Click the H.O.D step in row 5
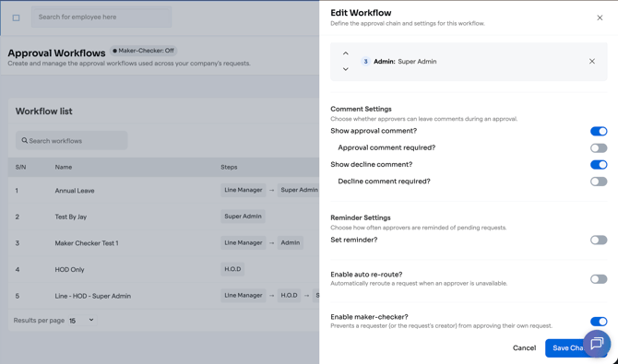The width and height of the screenshot is (618, 364). click(289, 296)
